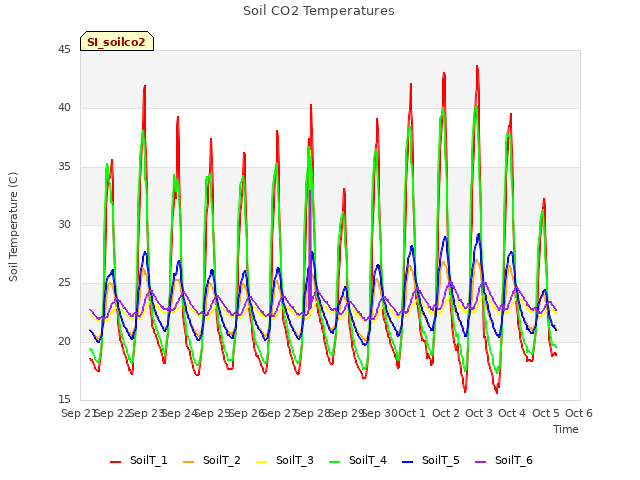
Task: Click the orange SoilT_2 legend swatch
Action: [189, 462]
